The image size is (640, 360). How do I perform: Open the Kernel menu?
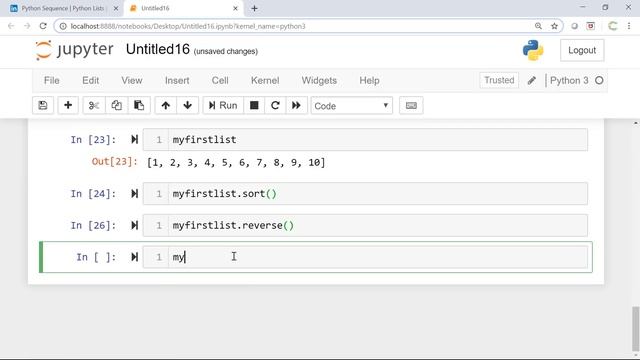(265, 80)
